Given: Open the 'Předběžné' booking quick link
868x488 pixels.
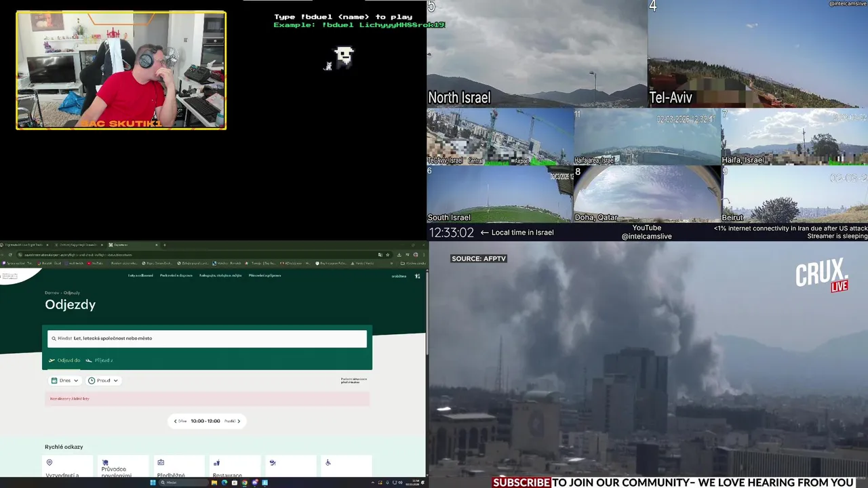Looking at the screenshot, I should click(179, 466).
